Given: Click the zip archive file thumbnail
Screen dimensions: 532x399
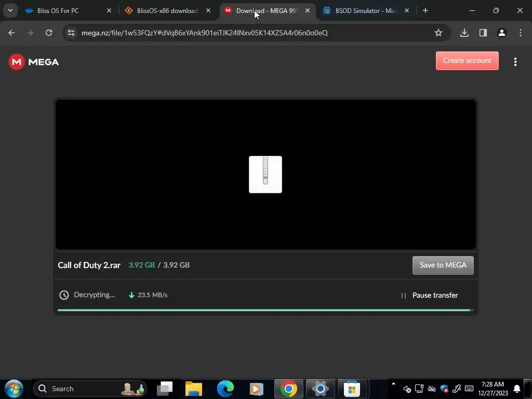Looking at the screenshot, I should click(x=265, y=175).
